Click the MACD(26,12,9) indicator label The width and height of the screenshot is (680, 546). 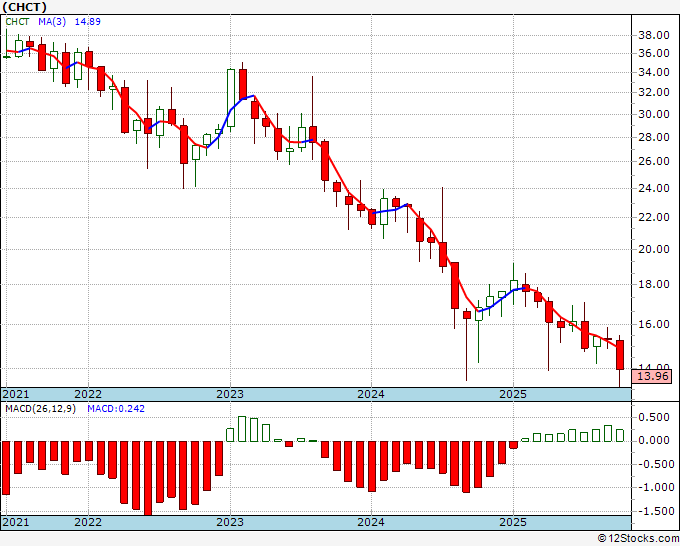[x=40, y=409]
